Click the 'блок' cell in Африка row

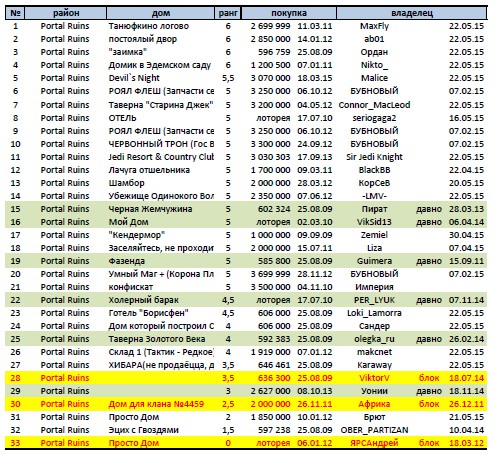(429, 404)
